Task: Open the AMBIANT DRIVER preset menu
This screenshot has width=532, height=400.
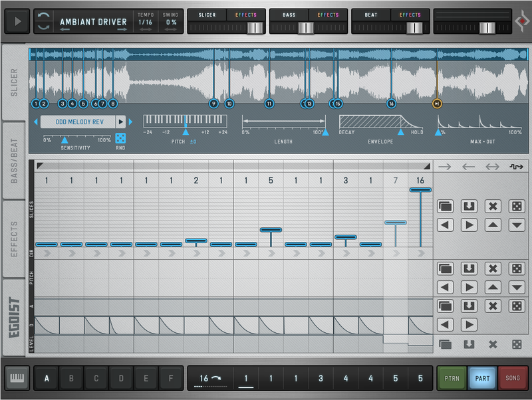Action: click(93, 21)
